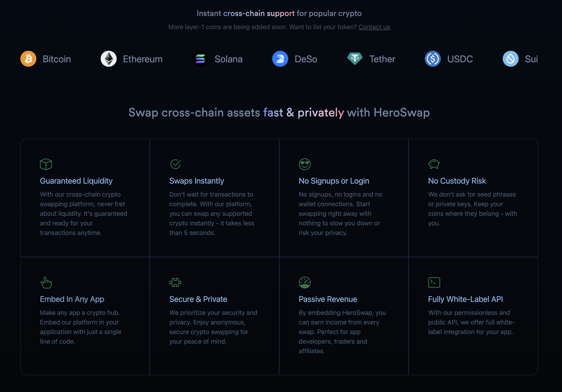Select the USDC label

click(460, 59)
